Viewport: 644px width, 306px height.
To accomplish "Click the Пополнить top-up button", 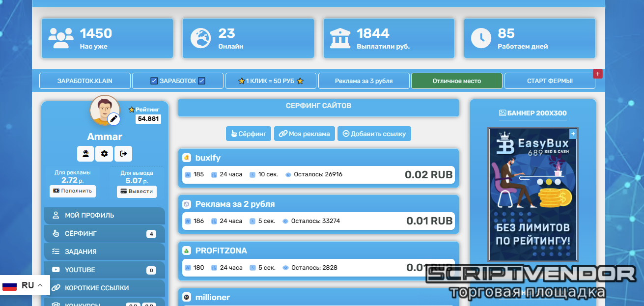I will 73,191.
